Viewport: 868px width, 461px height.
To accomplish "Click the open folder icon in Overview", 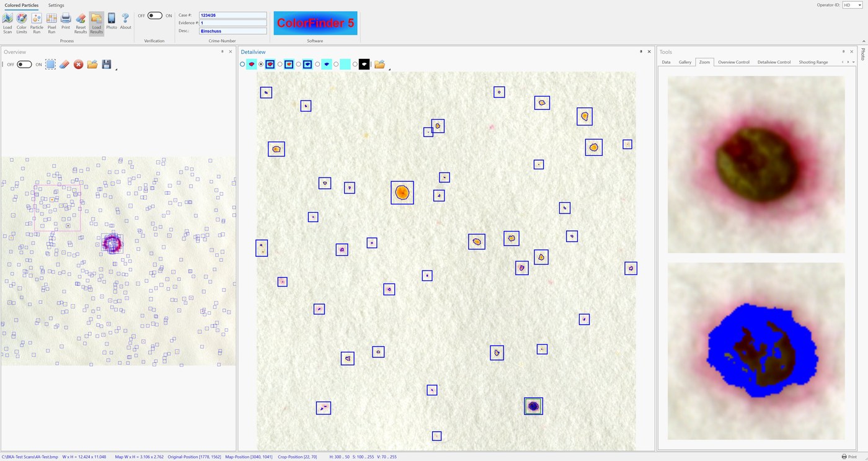I will 92,64.
